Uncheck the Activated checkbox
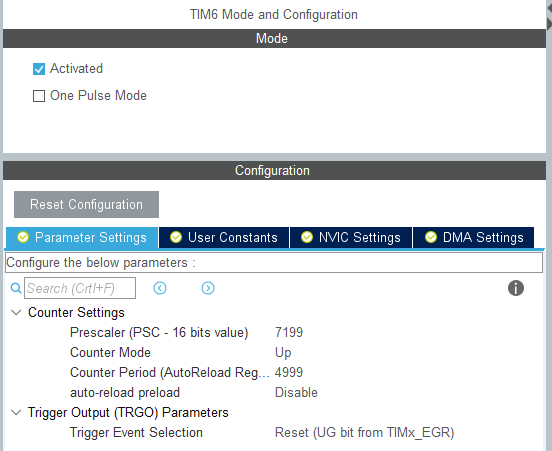 (39, 69)
